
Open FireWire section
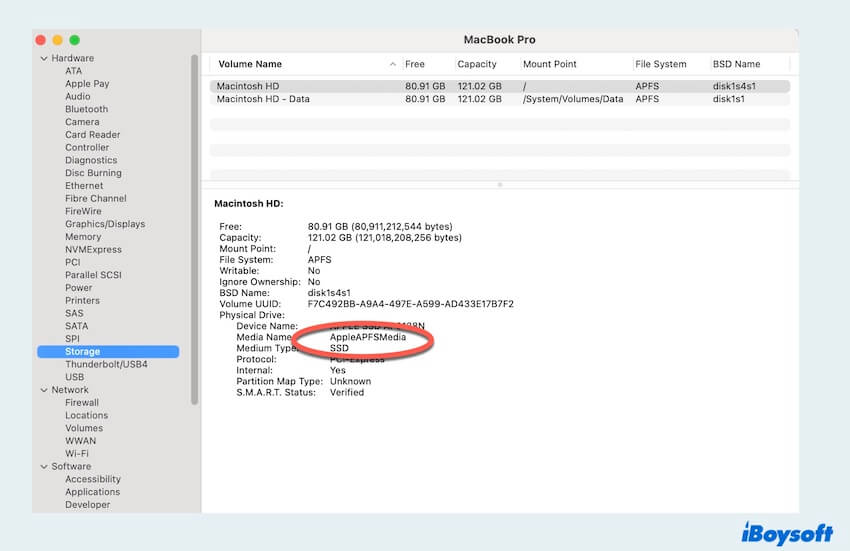click(x=83, y=211)
